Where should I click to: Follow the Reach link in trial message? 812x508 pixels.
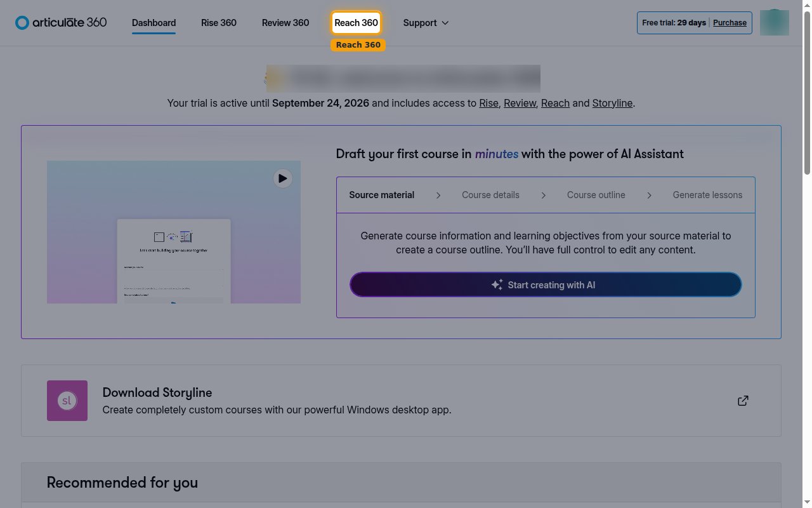point(555,103)
